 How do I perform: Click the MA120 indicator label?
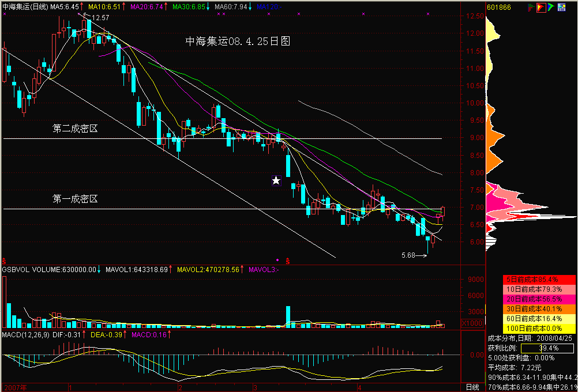coord(268,6)
